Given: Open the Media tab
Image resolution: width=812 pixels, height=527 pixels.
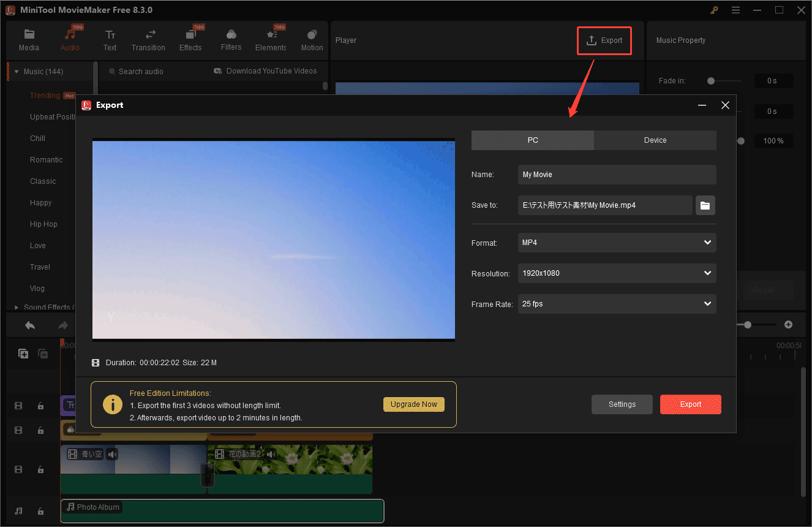Looking at the screenshot, I should 29,41.
